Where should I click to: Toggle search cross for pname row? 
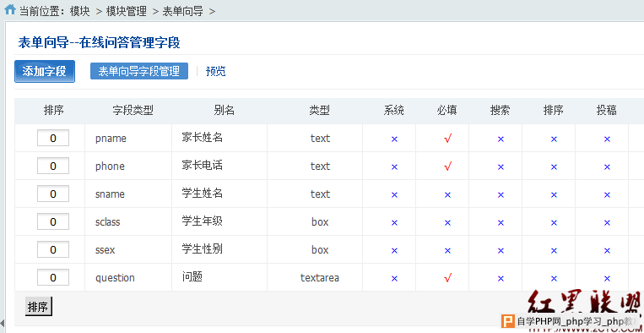click(x=501, y=139)
